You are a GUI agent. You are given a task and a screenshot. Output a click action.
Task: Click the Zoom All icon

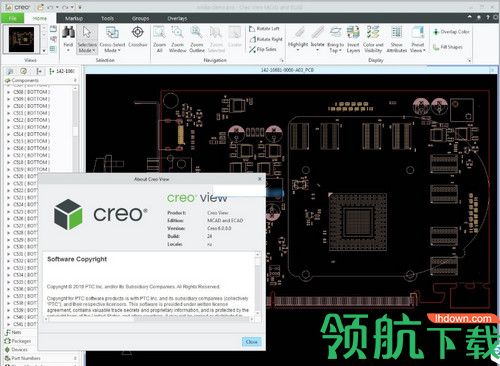[x=159, y=32]
